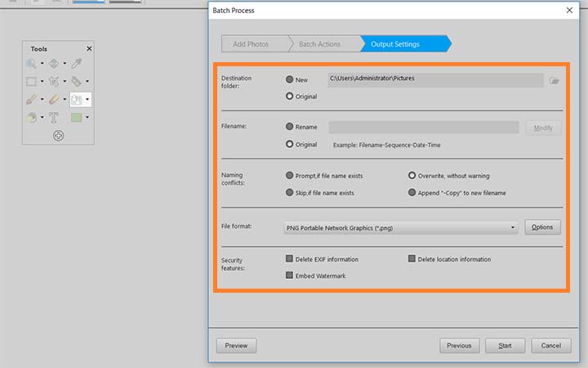Start the batch process

click(x=506, y=345)
